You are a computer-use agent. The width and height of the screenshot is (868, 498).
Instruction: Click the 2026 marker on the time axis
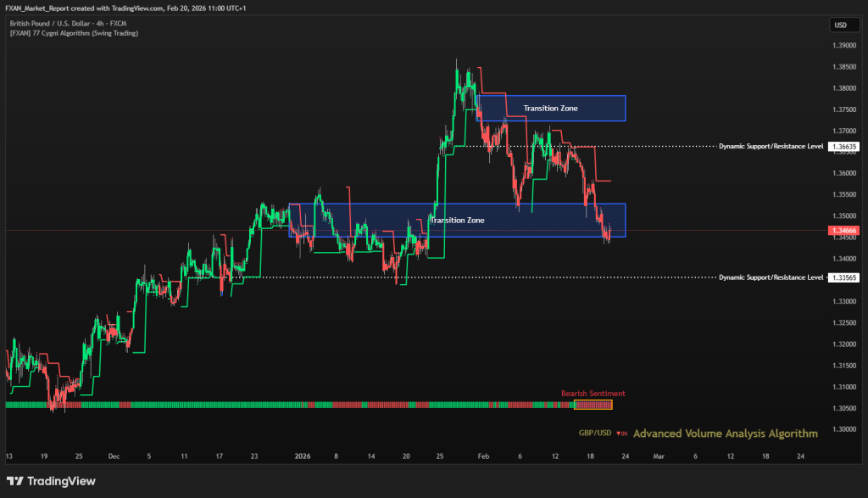click(303, 456)
